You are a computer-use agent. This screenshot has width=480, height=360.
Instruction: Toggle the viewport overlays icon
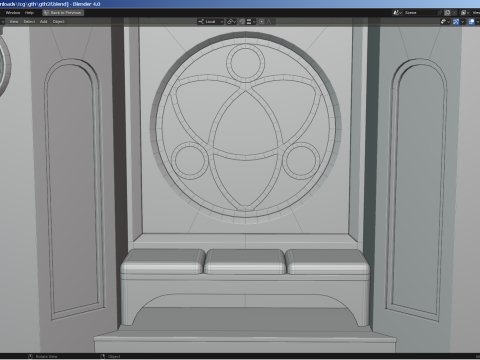pyautogui.click(x=471, y=22)
